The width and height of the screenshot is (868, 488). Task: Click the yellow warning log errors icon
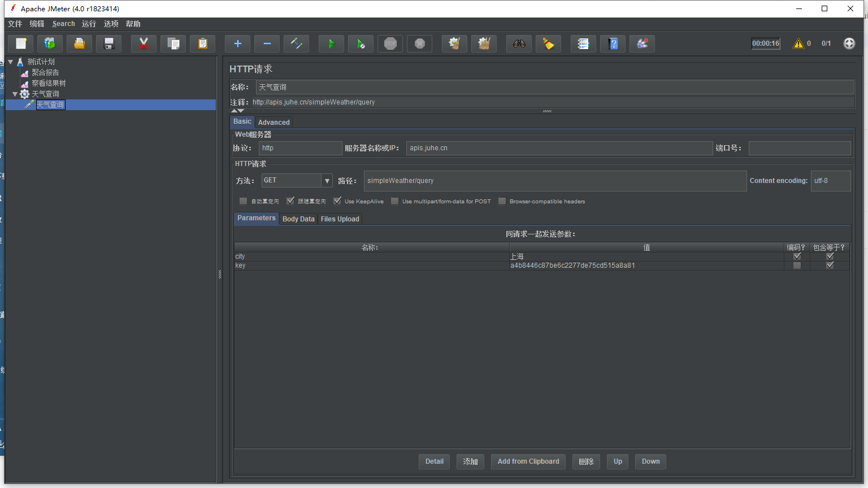pos(798,43)
